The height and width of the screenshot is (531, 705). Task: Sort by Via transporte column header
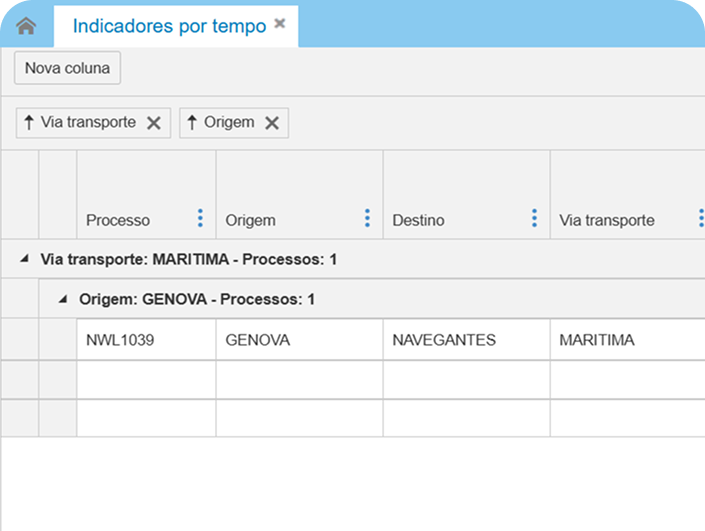607,220
